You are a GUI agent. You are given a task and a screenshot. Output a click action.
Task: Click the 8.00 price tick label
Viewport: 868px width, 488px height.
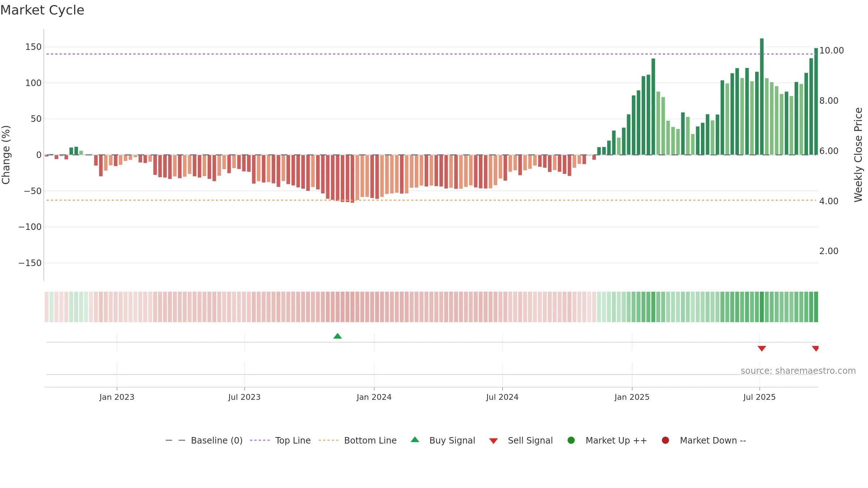click(829, 100)
